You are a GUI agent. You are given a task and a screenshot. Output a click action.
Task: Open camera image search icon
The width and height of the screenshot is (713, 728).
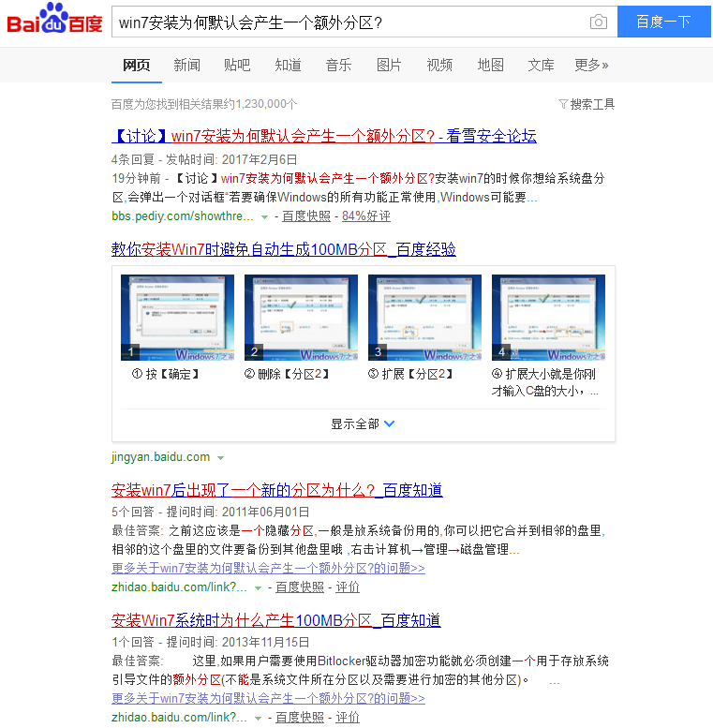(599, 22)
